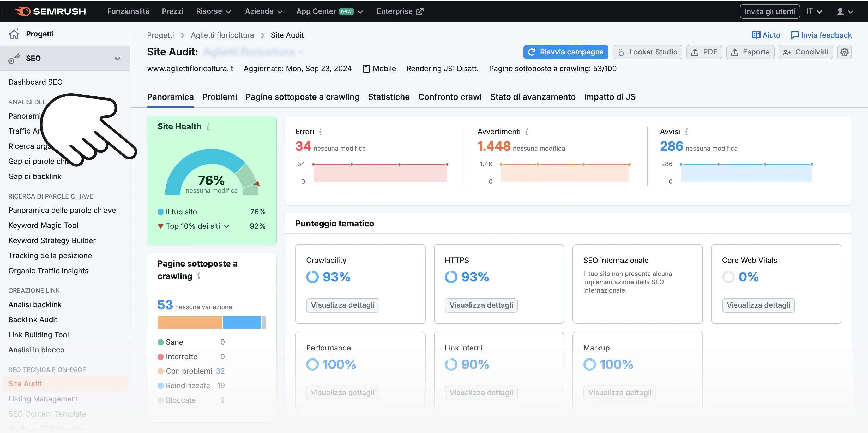Click Reindirizzate count 19

(221, 386)
